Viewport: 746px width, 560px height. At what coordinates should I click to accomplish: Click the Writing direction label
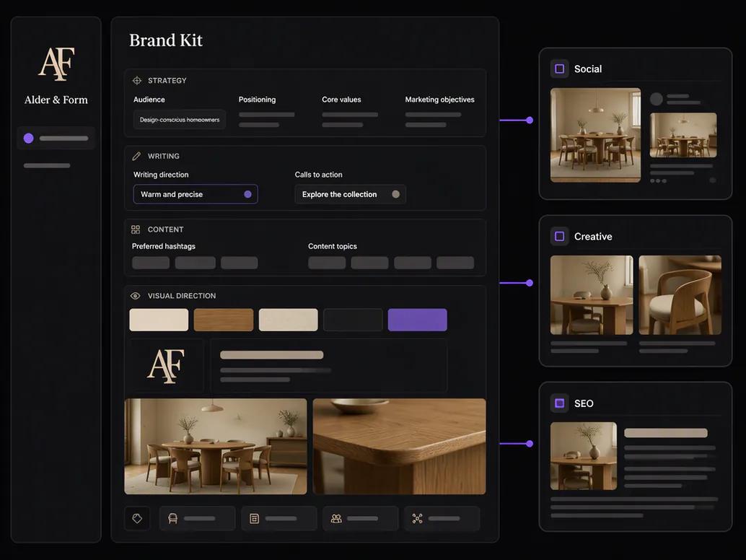pyautogui.click(x=161, y=175)
